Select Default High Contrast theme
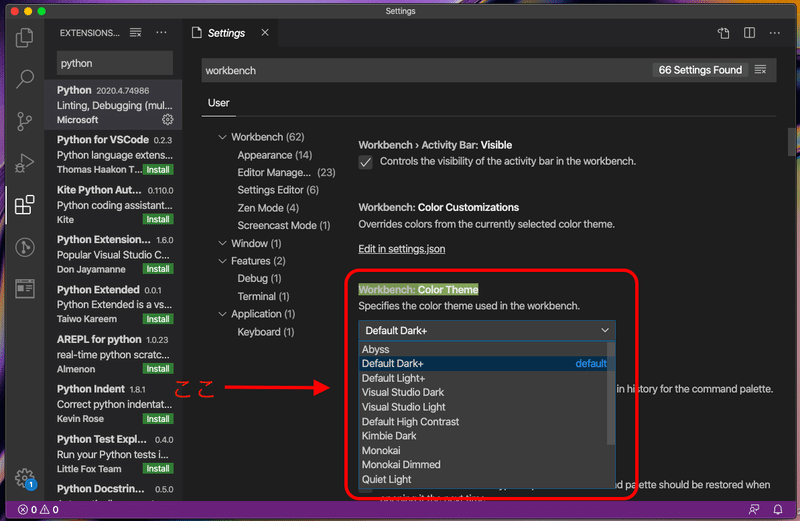The image size is (800, 521). 483,421
